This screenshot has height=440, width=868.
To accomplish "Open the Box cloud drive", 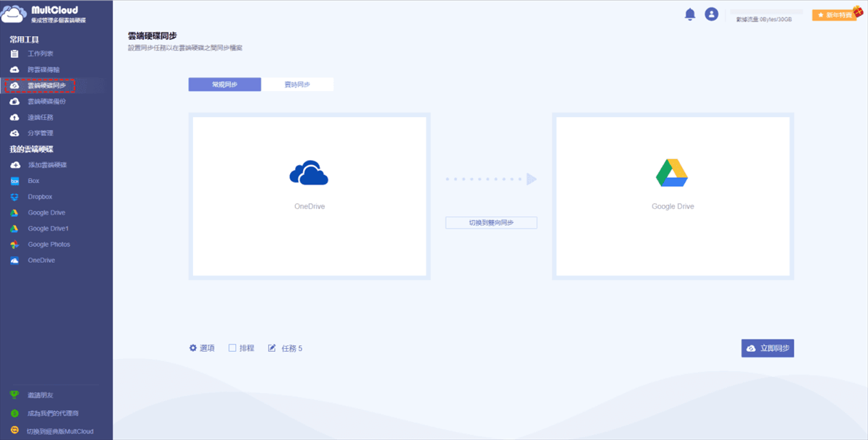I will [33, 181].
